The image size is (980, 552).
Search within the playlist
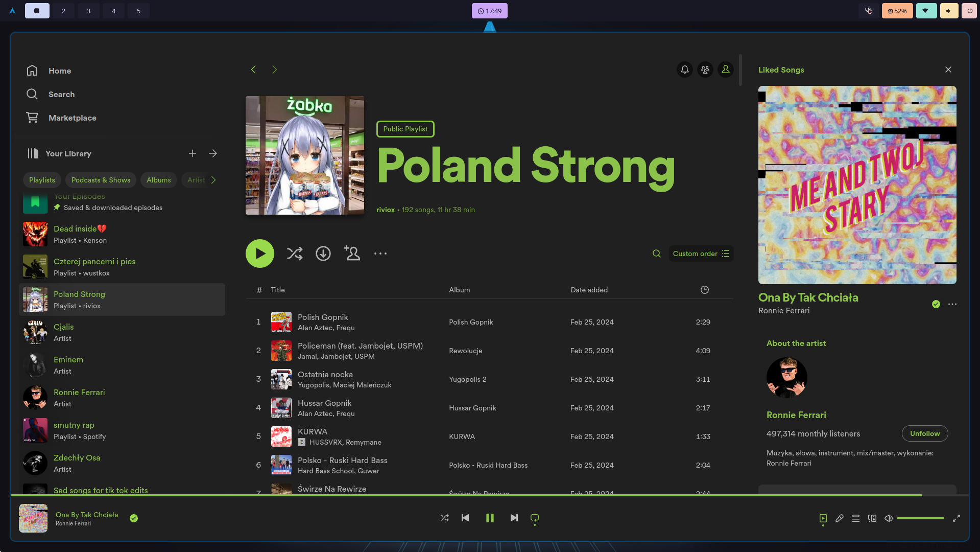click(657, 254)
